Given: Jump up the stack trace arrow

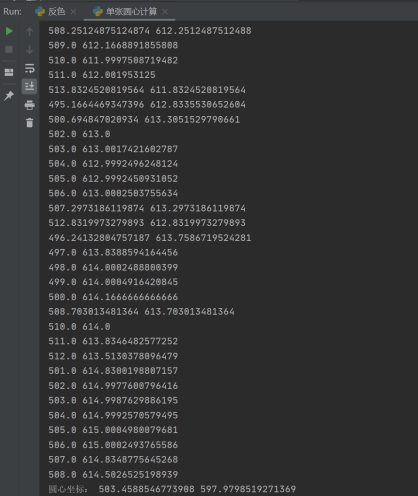Looking at the screenshot, I should click(29, 31).
